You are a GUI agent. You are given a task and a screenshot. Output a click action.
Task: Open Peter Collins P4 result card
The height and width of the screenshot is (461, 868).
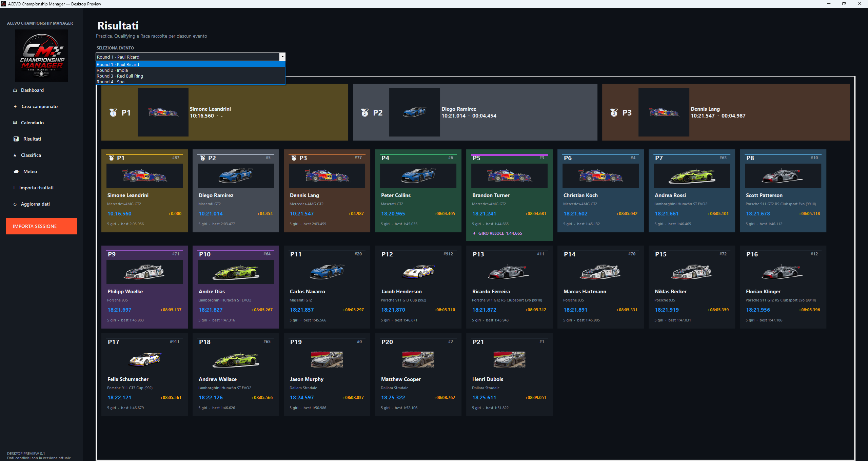click(x=418, y=191)
